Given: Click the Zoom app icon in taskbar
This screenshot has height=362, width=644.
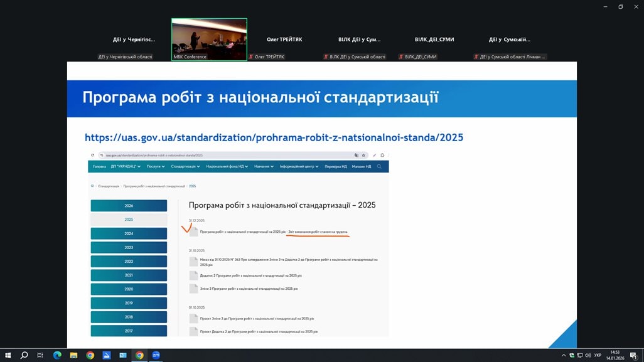Looking at the screenshot, I should [156, 355].
